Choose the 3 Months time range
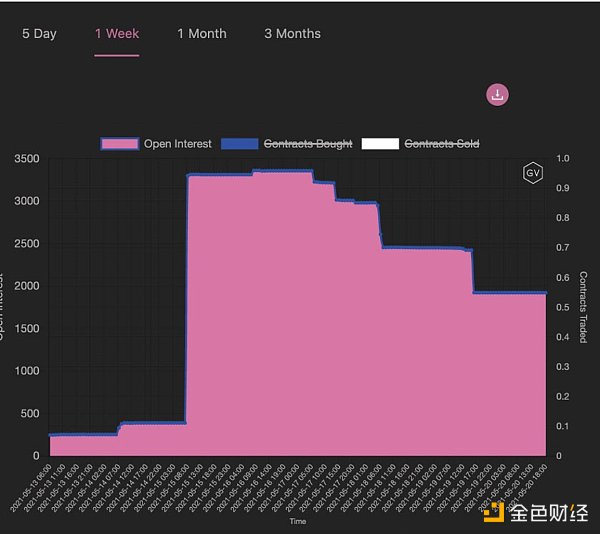This screenshot has height=534, width=600. [x=292, y=34]
